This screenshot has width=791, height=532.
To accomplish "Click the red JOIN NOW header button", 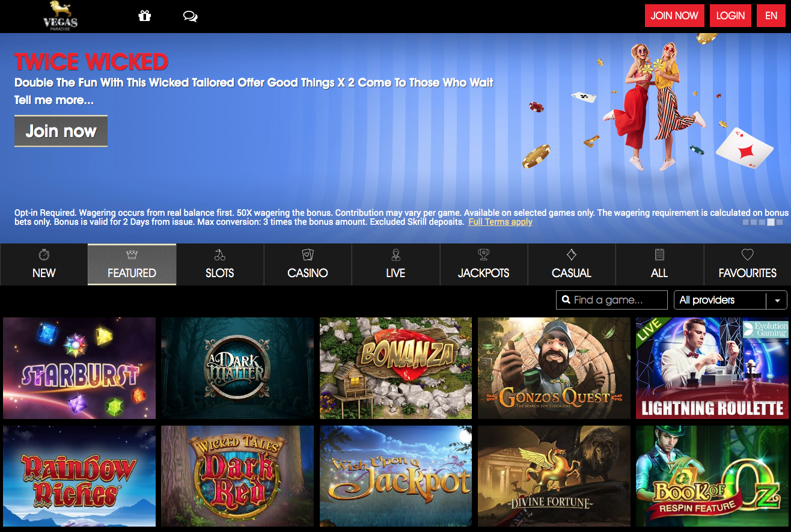I will point(674,16).
